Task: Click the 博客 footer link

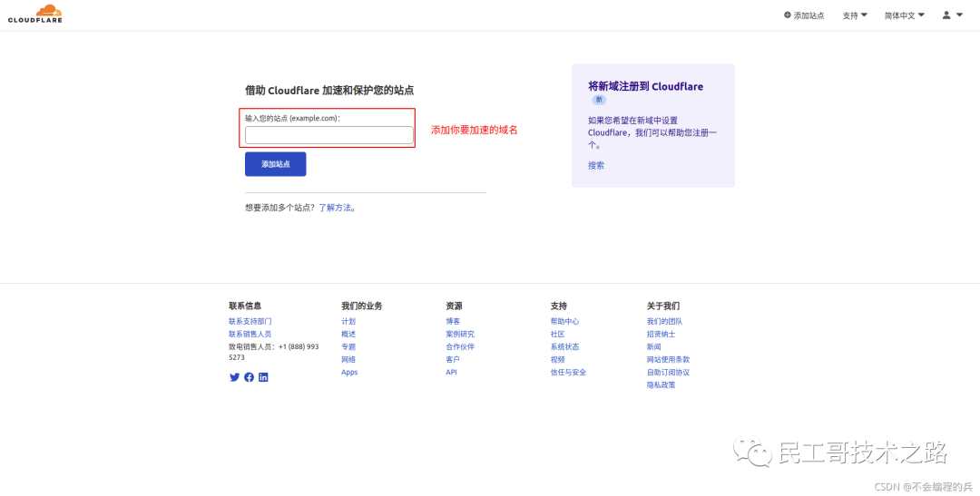Action: (453, 321)
